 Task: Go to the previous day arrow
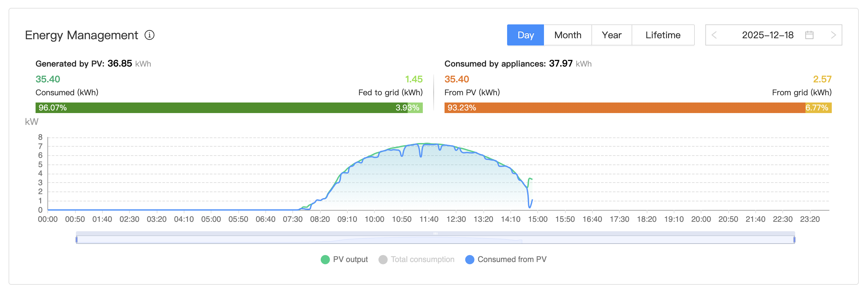714,35
